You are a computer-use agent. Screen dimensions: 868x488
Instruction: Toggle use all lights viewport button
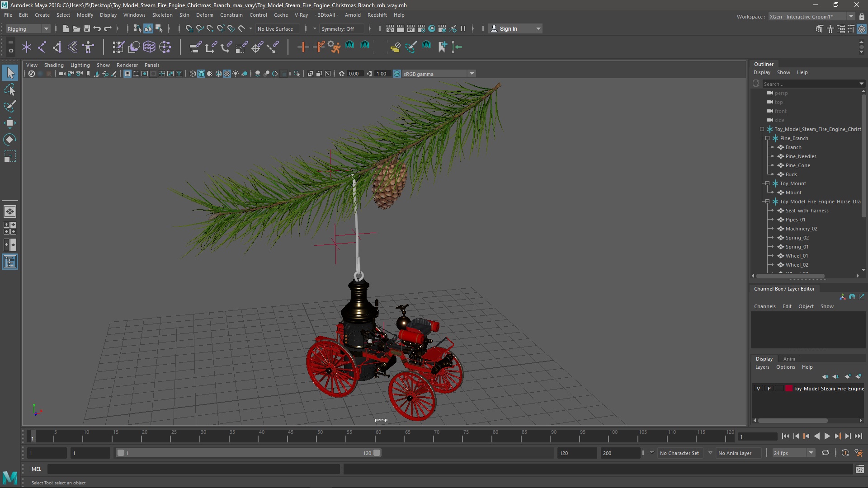[x=236, y=74]
